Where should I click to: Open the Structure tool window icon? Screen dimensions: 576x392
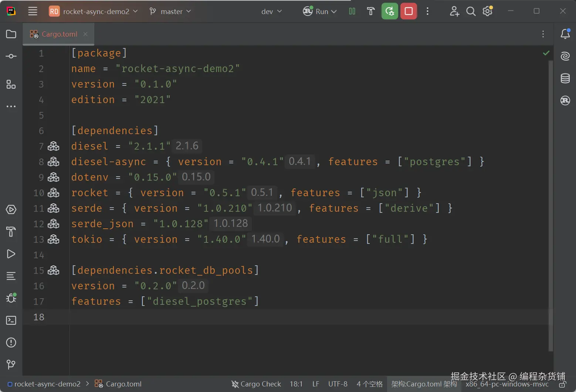coord(11,84)
